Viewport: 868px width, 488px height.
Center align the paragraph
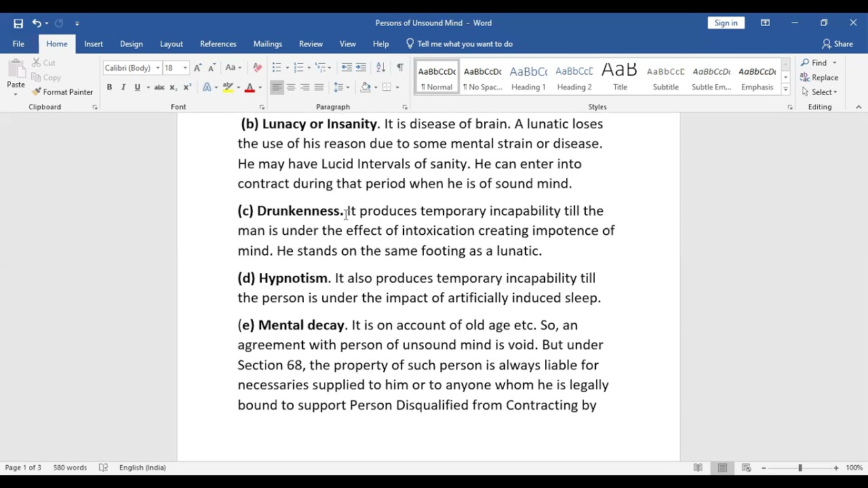tap(291, 87)
